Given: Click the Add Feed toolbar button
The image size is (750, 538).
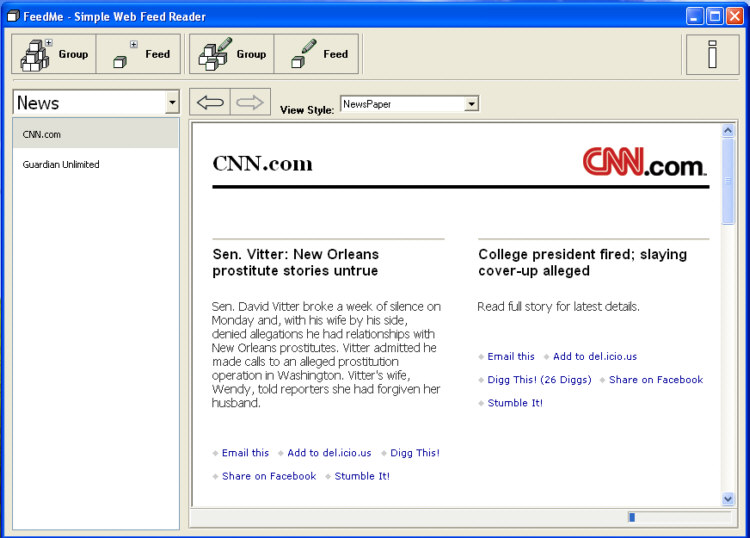Looking at the screenshot, I should [x=139, y=54].
